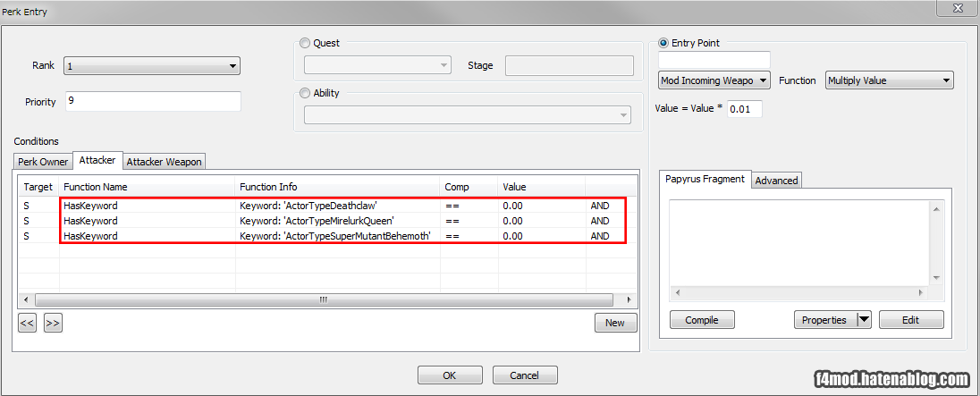The height and width of the screenshot is (396, 980).
Task: Select the Ability radio button
Action: click(x=305, y=93)
